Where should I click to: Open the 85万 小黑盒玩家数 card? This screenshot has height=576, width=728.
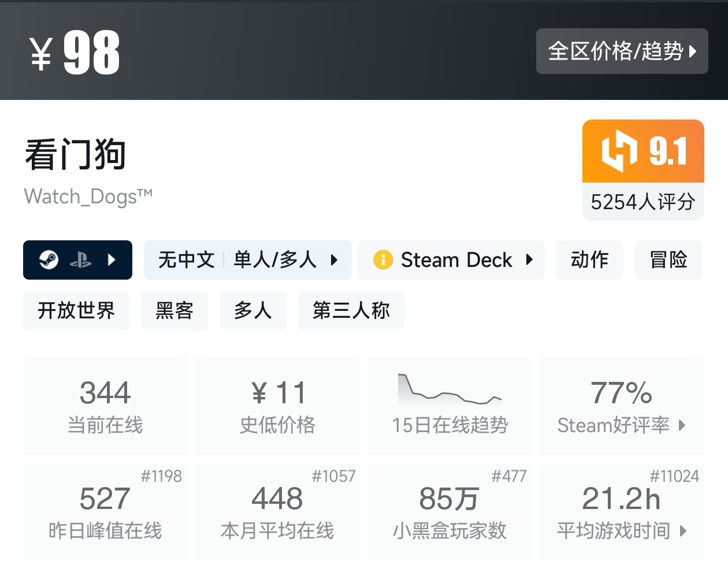point(450,512)
